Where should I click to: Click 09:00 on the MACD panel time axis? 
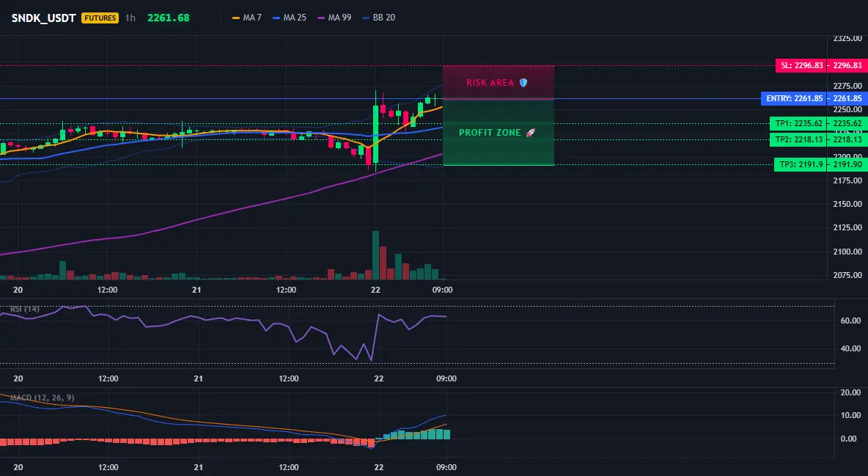point(446,467)
